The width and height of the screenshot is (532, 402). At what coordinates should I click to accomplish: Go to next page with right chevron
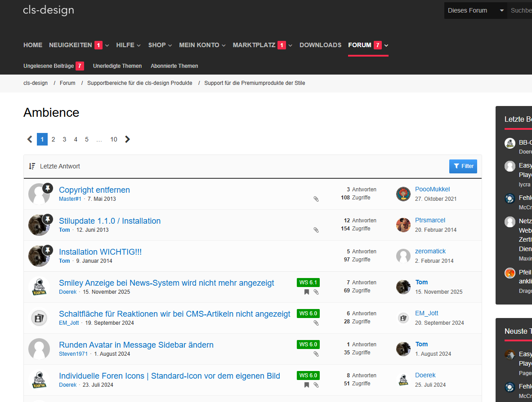[x=127, y=139]
